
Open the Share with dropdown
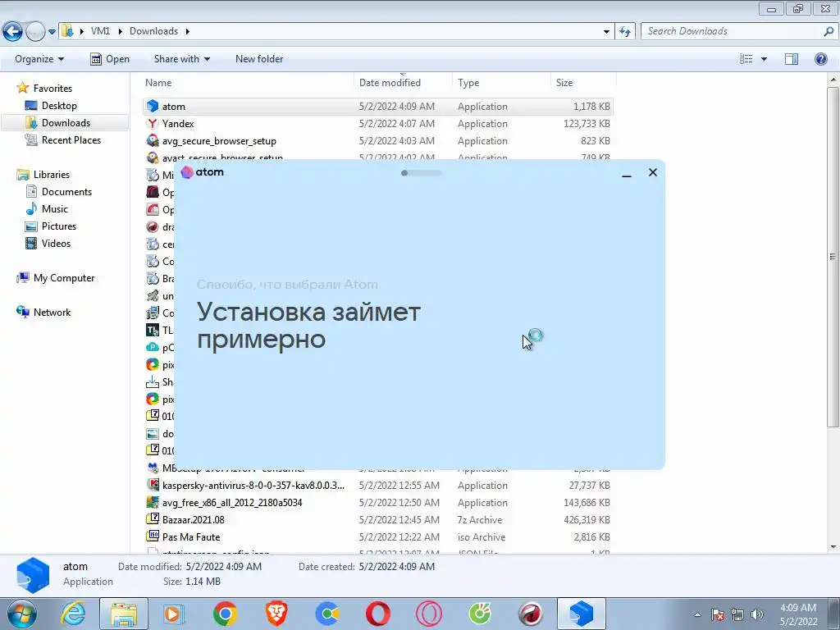click(x=181, y=59)
